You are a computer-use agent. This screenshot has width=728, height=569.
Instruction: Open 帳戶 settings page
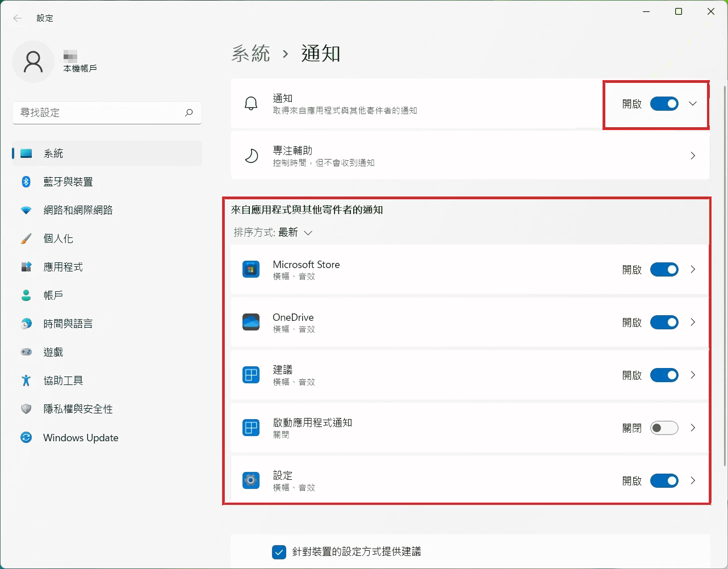coord(107,295)
